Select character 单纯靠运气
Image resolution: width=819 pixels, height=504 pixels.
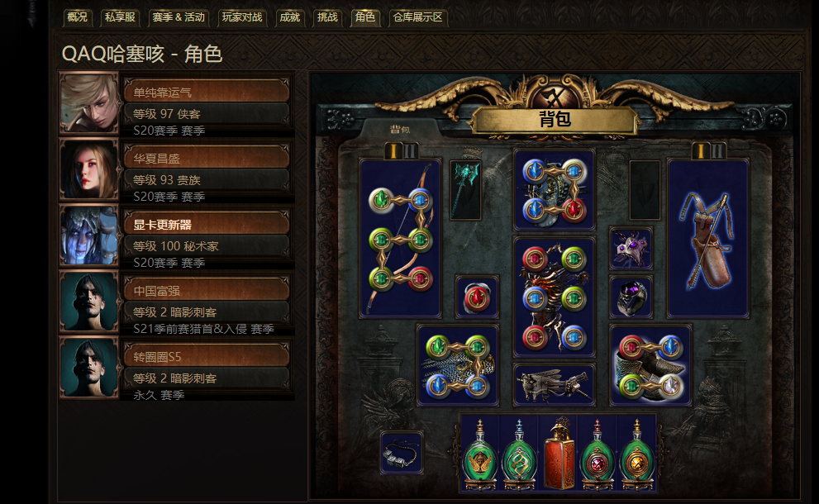(x=207, y=93)
